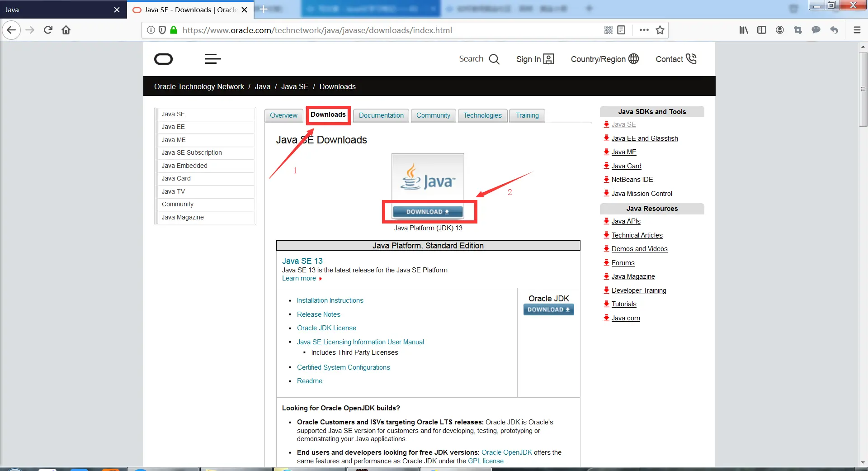Viewport: 868px width, 471px height.
Task: Select the Downloads tab
Action: pyautogui.click(x=328, y=115)
